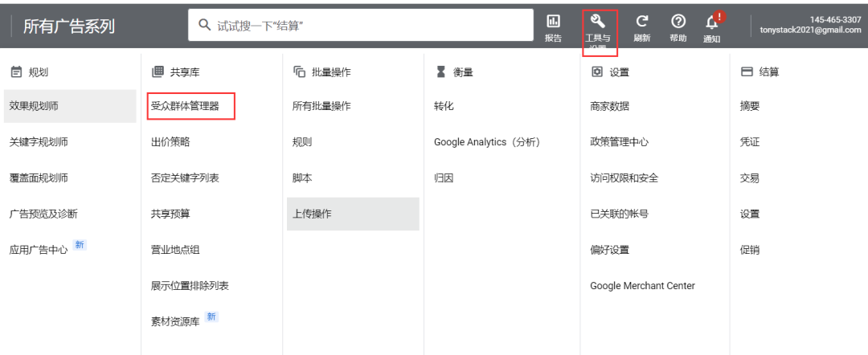
Task: Click the 结算 card header icon
Action: click(x=747, y=71)
